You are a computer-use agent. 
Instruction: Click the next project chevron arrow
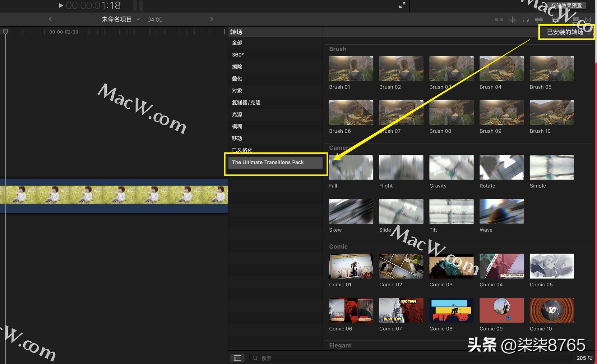pyautogui.click(x=211, y=19)
